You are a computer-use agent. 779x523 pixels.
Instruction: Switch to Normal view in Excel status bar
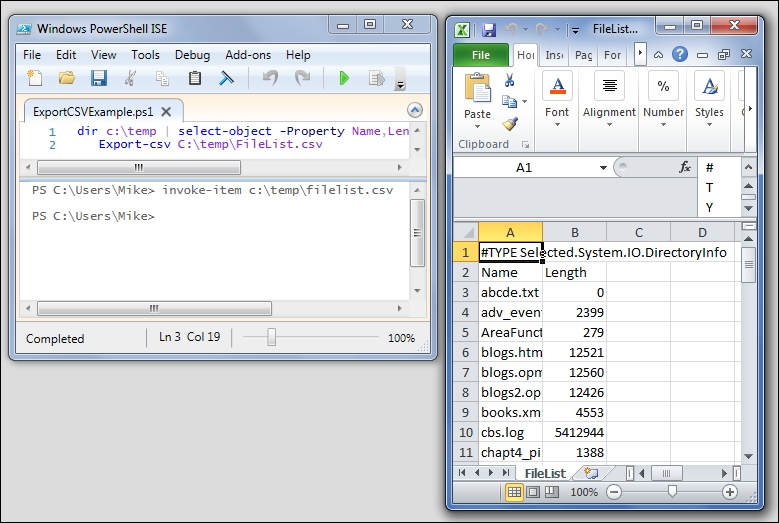point(514,492)
